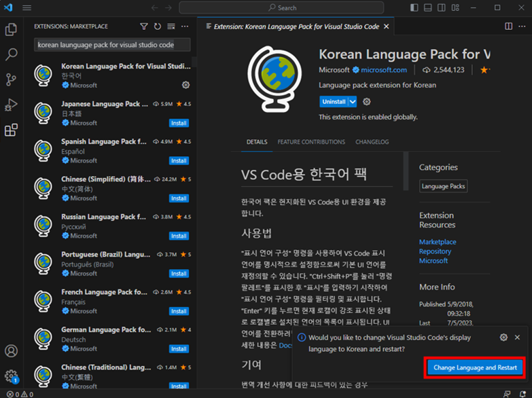Click the Language Packs category tag
The width and height of the screenshot is (532, 398).
coord(443,186)
